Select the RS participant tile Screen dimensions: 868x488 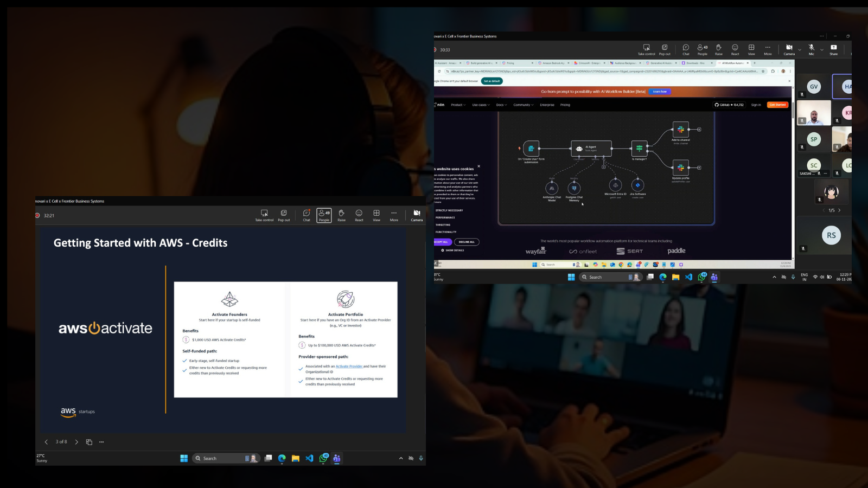tap(831, 235)
